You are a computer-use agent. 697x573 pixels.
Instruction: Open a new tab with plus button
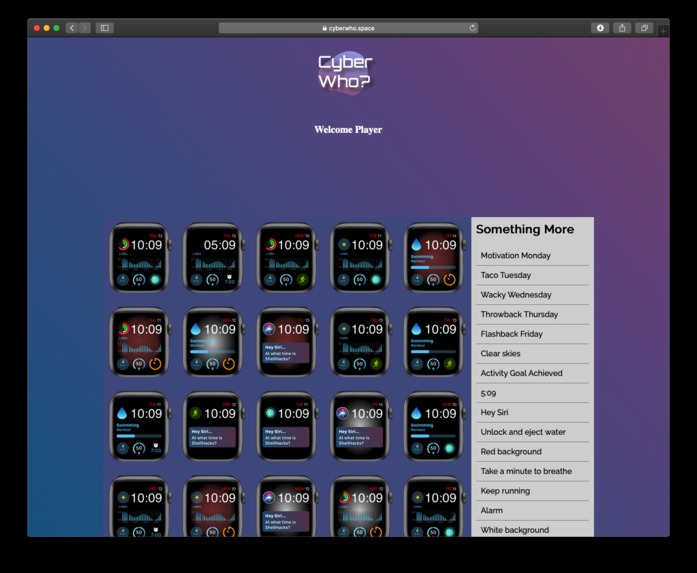tap(663, 31)
